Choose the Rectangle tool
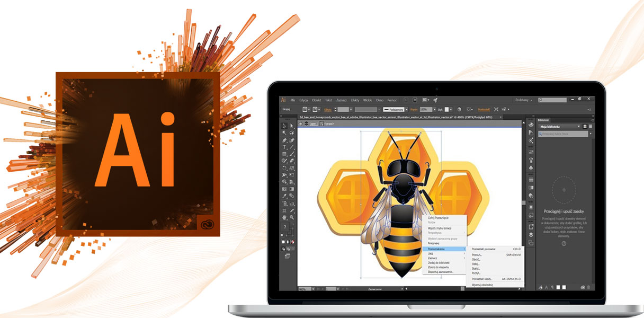The height and width of the screenshot is (318, 644). tap(284, 154)
